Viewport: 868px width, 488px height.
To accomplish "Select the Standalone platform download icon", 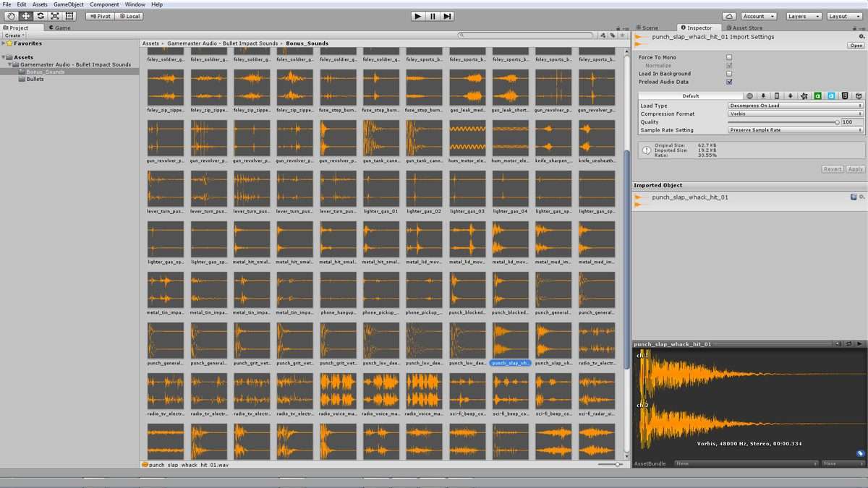I will coord(763,95).
